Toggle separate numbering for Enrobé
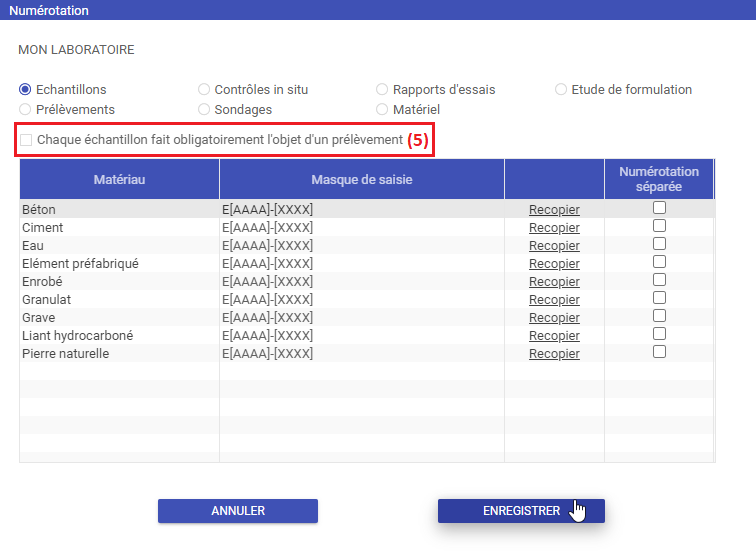The height and width of the screenshot is (557, 756). [x=659, y=280]
